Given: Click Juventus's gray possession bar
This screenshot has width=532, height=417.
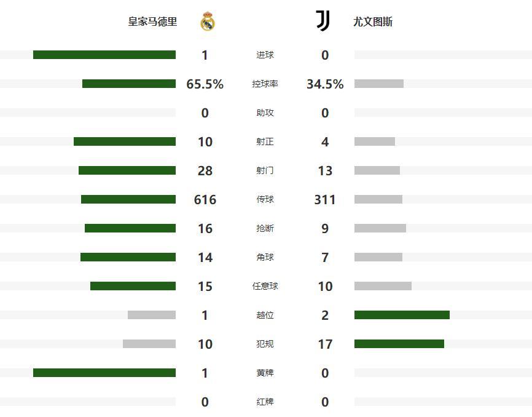Looking at the screenshot, I should point(378,84).
